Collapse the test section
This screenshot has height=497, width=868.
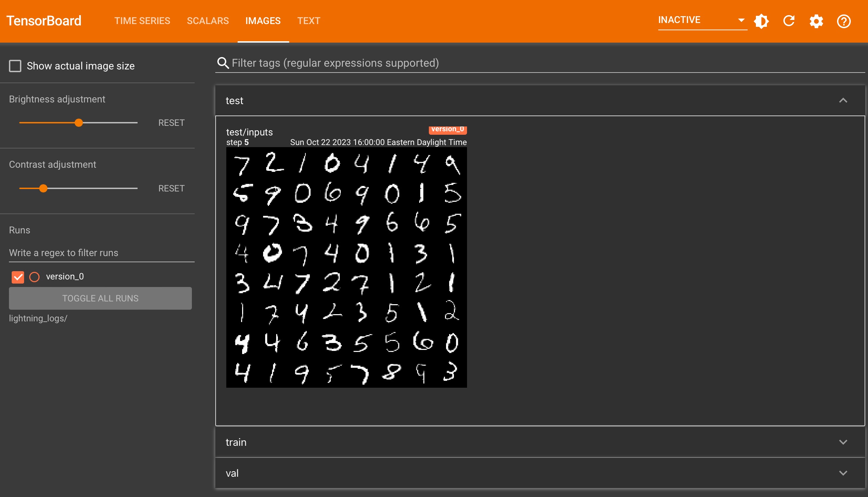(843, 100)
